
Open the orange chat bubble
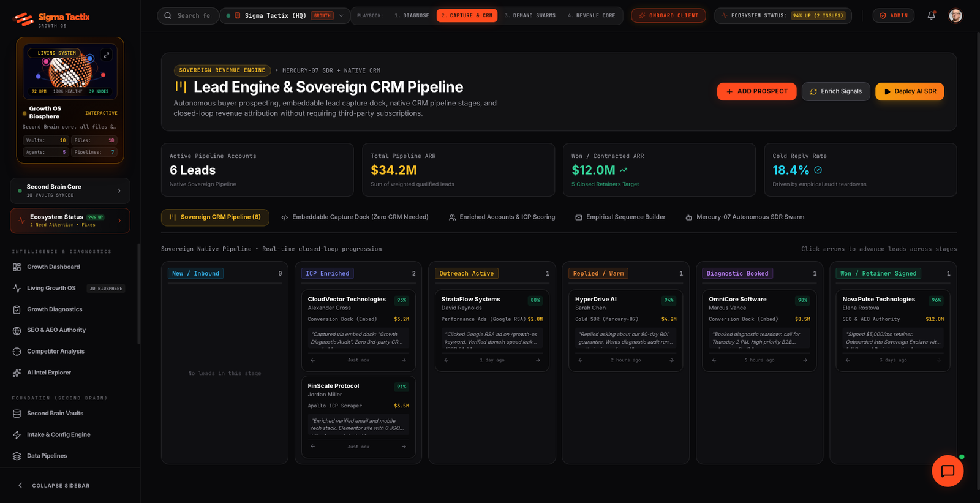coord(948,471)
